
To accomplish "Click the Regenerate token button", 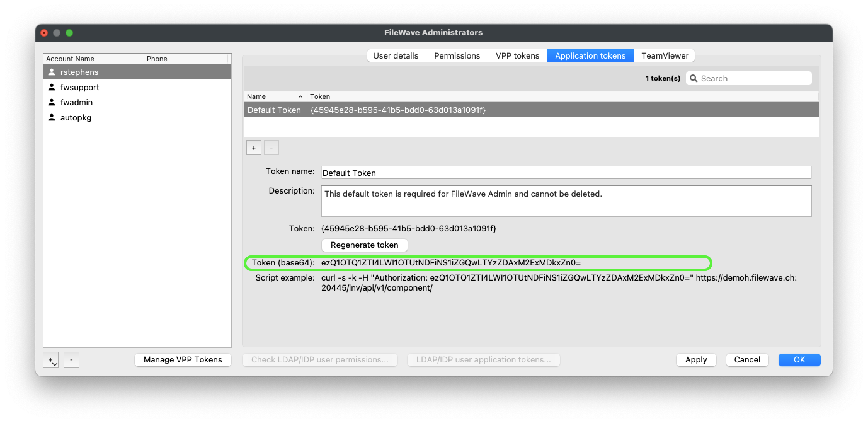I will (x=364, y=245).
